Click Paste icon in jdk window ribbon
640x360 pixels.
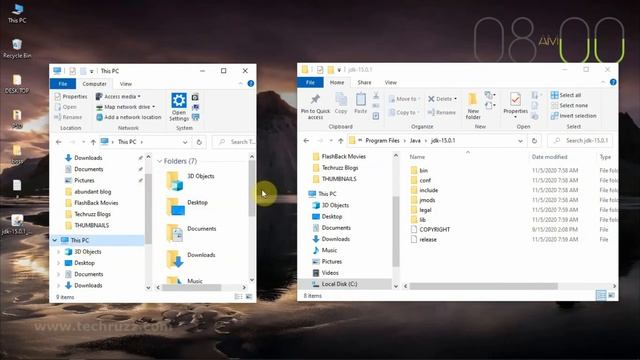pyautogui.click(x=360, y=104)
